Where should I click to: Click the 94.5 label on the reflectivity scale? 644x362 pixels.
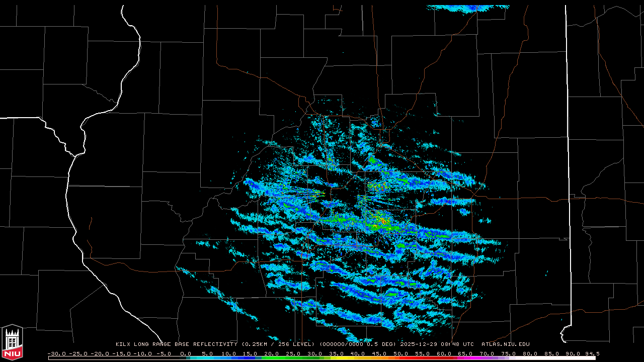point(592,353)
